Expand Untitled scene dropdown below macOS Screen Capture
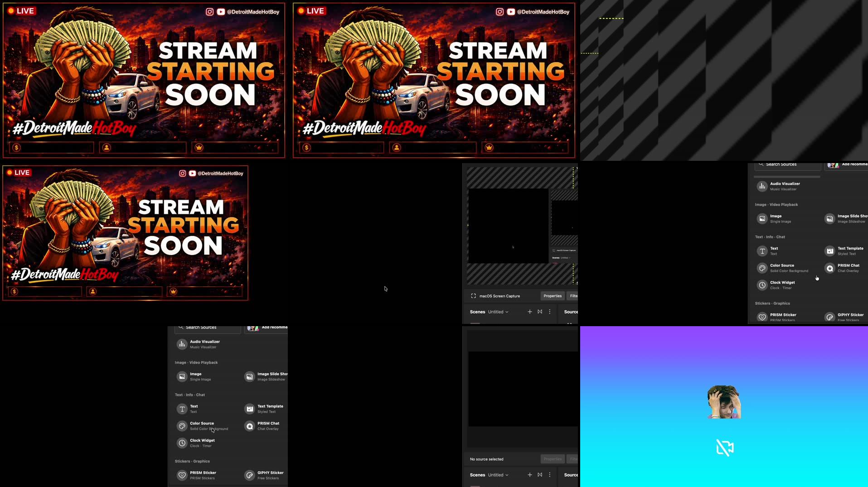This screenshot has height=487, width=868. (x=498, y=312)
